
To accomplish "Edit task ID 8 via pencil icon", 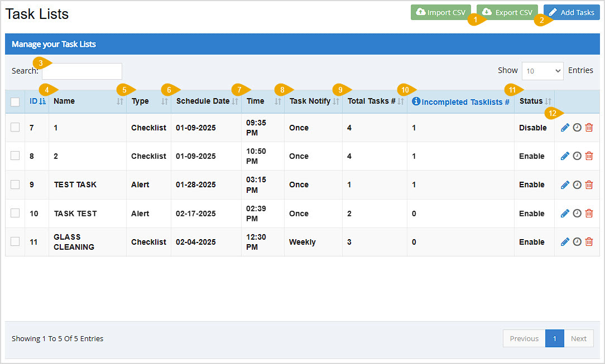I will click(x=564, y=156).
